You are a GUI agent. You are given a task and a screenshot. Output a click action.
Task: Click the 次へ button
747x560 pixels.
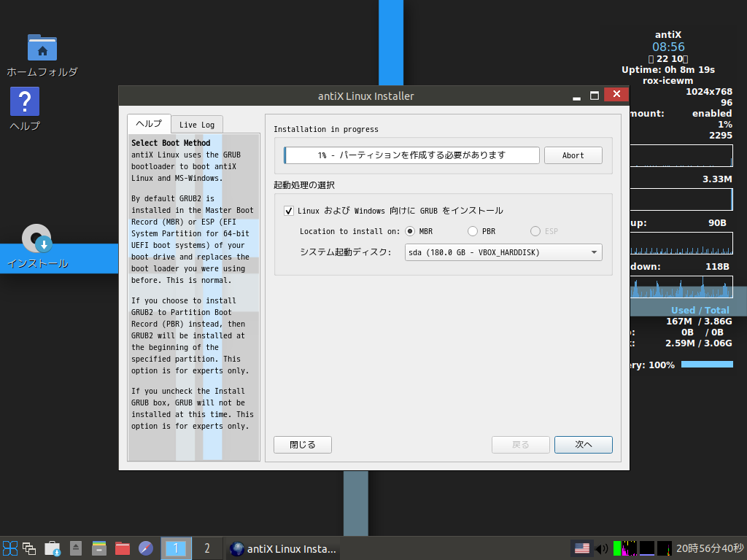(x=584, y=445)
